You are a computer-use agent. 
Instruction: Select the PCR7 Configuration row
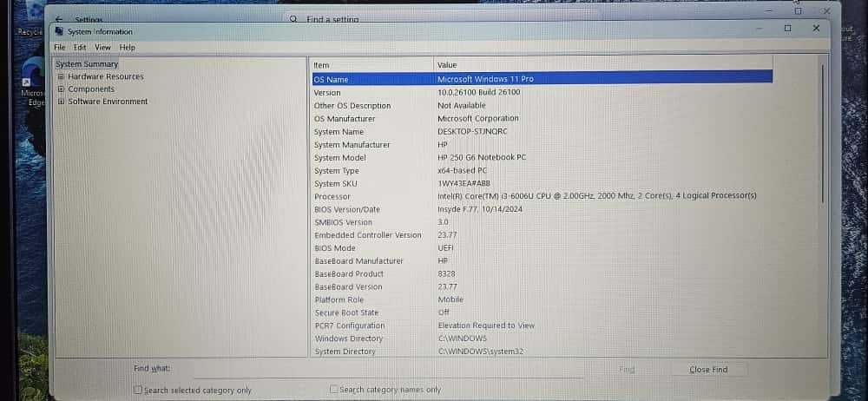tap(542, 325)
